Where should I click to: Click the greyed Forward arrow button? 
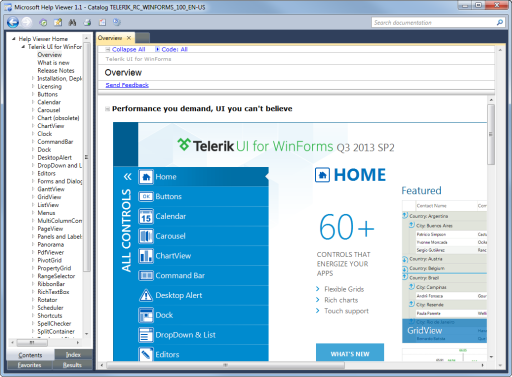point(26,22)
